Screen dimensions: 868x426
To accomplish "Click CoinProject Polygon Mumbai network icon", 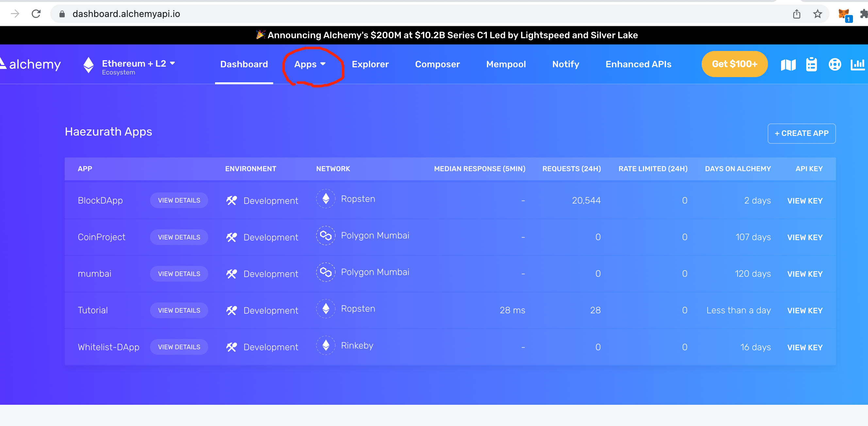I will [325, 236].
